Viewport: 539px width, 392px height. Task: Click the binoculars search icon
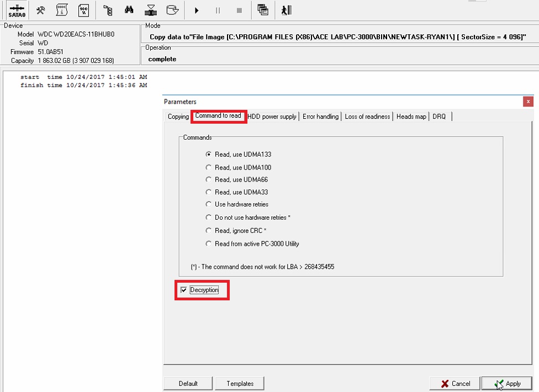[x=129, y=10]
